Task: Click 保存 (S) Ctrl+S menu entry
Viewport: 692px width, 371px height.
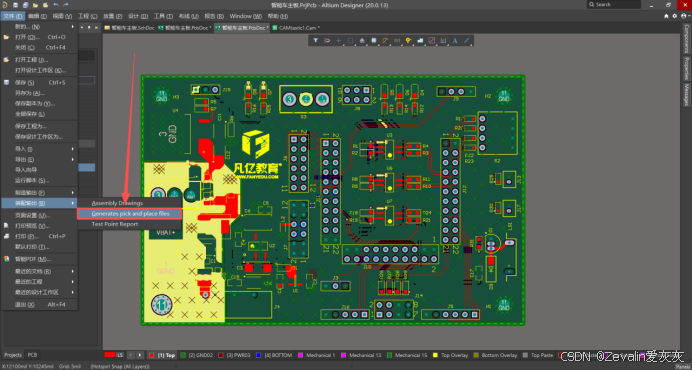Action: tap(40, 82)
